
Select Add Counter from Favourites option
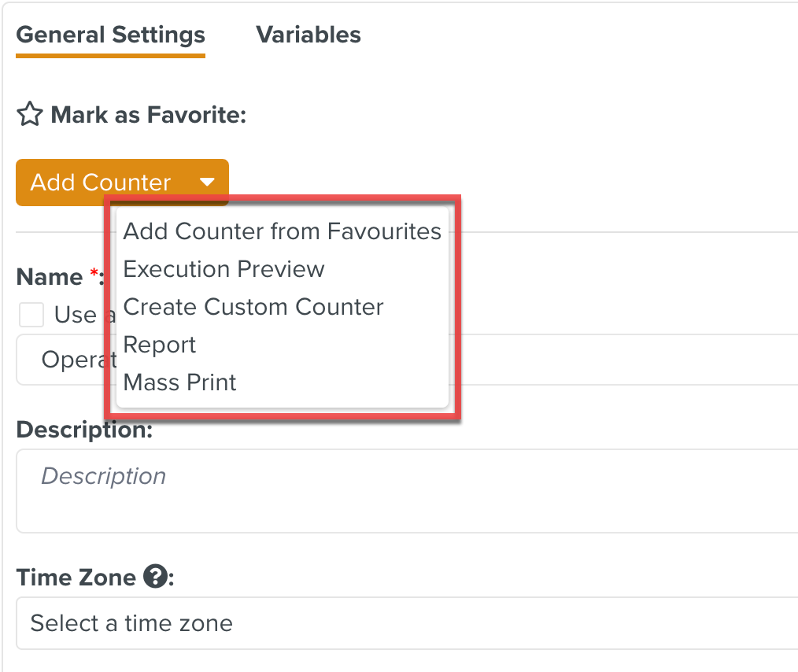click(282, 231)
